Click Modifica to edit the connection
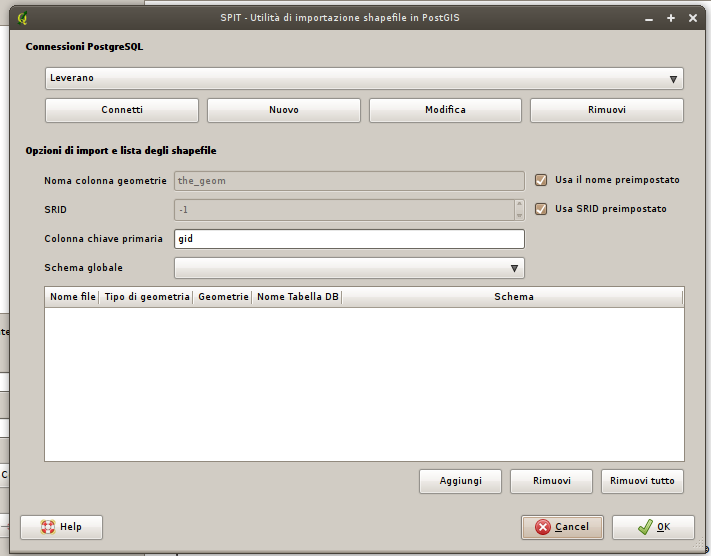Viewport: 711px width, 556px height. (445, 110)
